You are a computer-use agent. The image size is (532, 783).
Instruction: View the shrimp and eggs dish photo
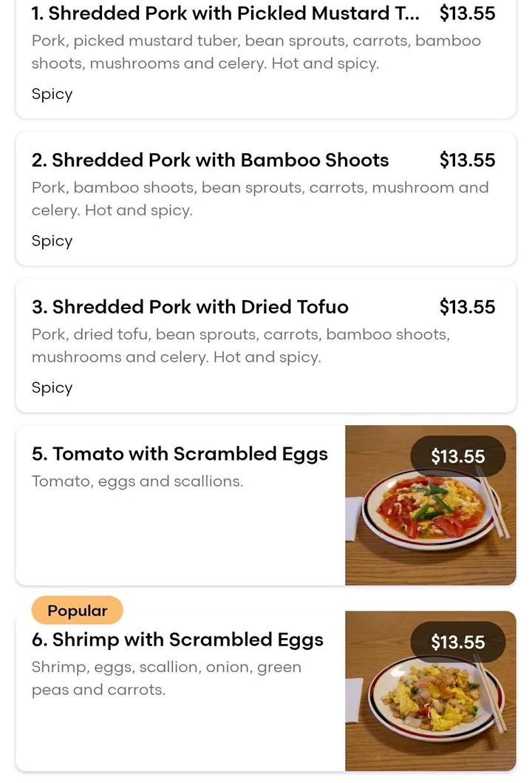[430, 691]
